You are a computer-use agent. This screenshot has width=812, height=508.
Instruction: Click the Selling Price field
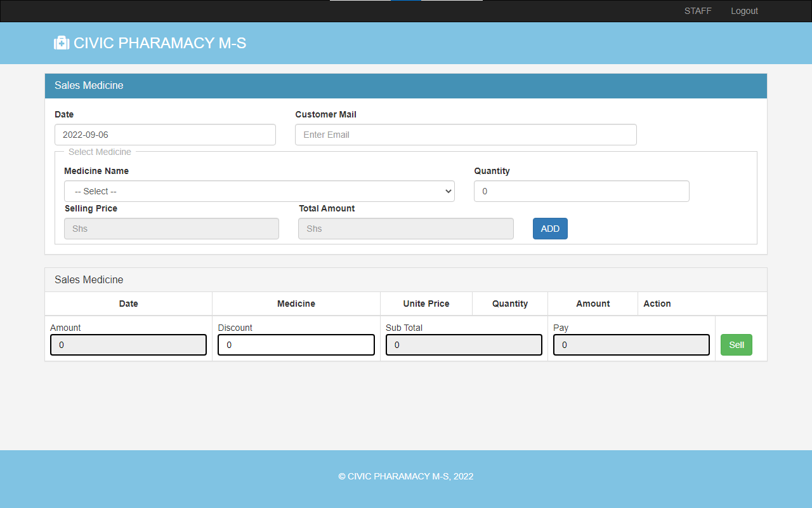[171, 228]
